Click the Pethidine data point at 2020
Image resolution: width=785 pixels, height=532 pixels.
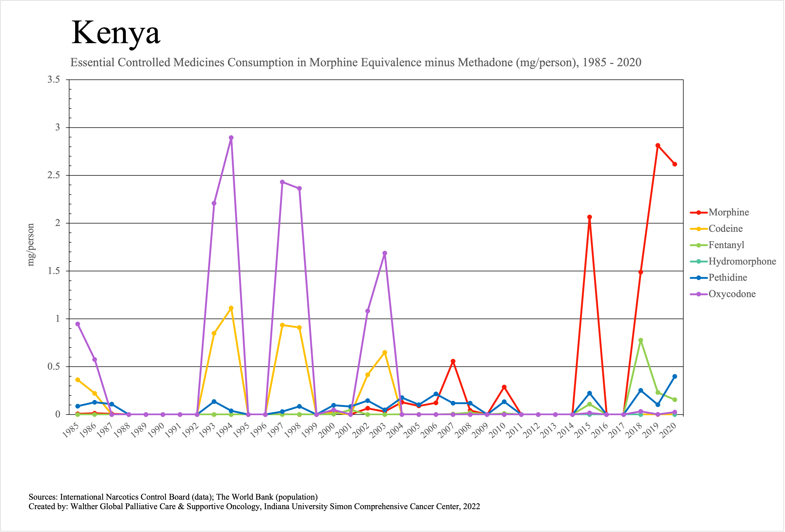[x=675, y=376]
